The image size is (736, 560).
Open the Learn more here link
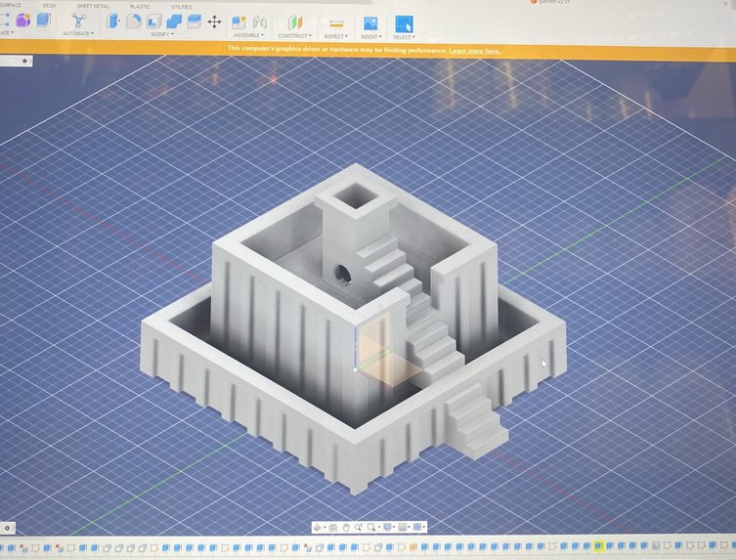click(x=475, y=51)
